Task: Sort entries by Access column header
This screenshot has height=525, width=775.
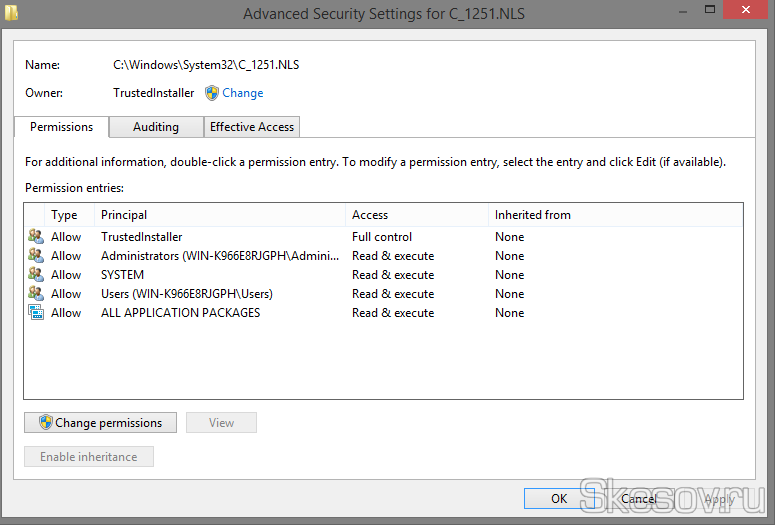Action: pos(370,215)
